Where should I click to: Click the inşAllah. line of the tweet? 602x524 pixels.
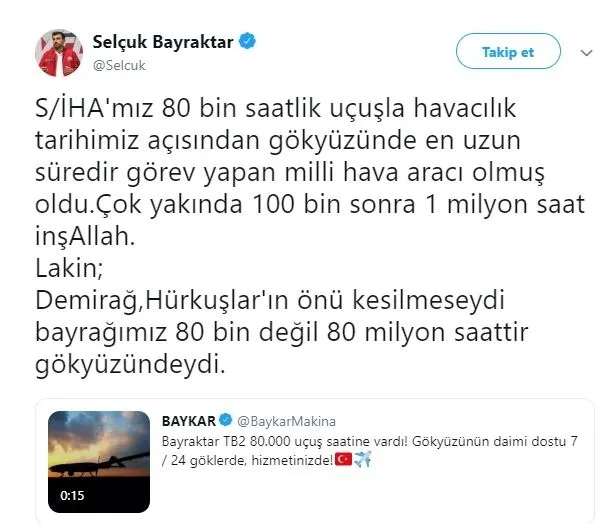coord(85,236)
